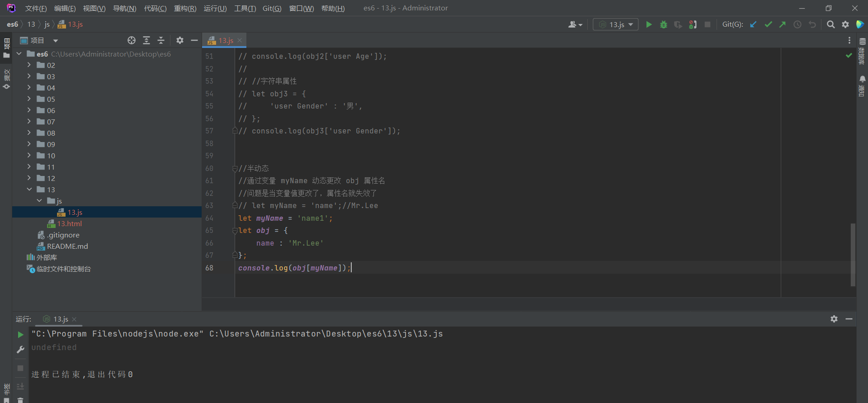The image size is (868, 403).
Task: Open the 编辑(E) menu
Action: pos(65,8)
